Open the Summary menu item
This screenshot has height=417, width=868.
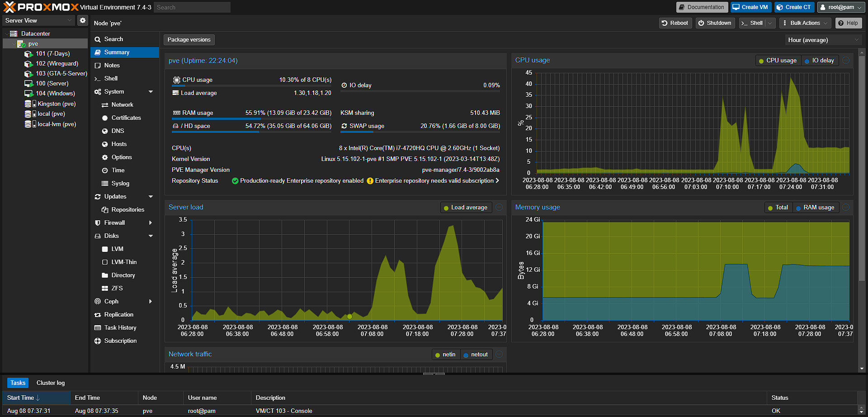tap(125, 52)
